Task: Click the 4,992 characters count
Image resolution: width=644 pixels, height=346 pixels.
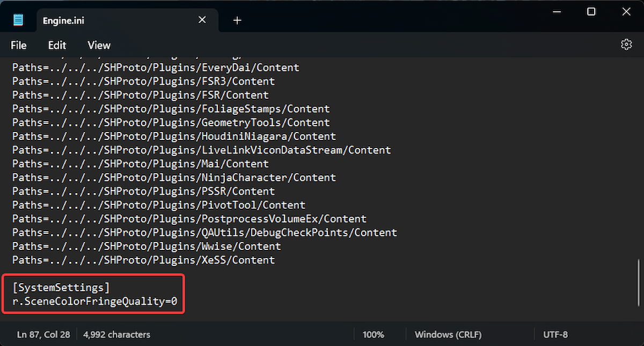Action: (116, 334)
